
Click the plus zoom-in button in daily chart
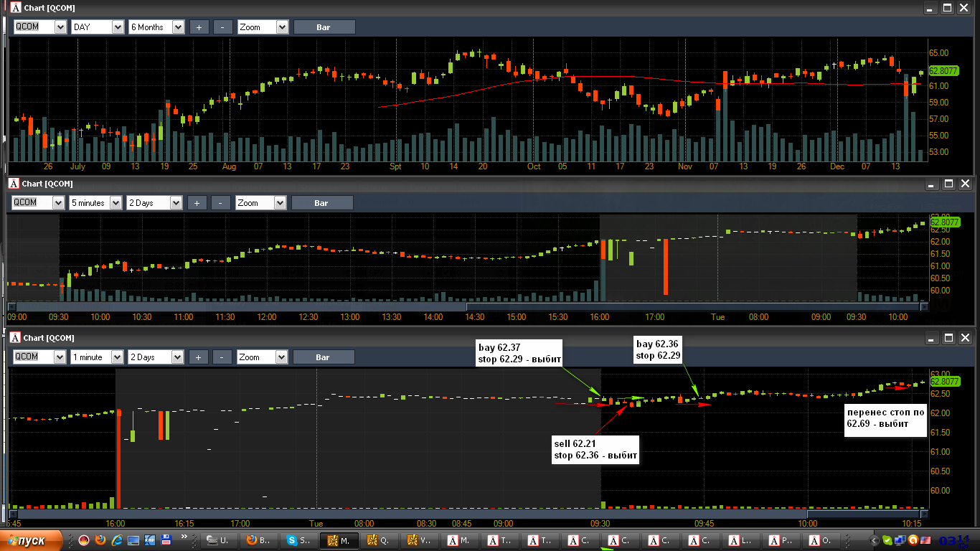coord(199,27)
